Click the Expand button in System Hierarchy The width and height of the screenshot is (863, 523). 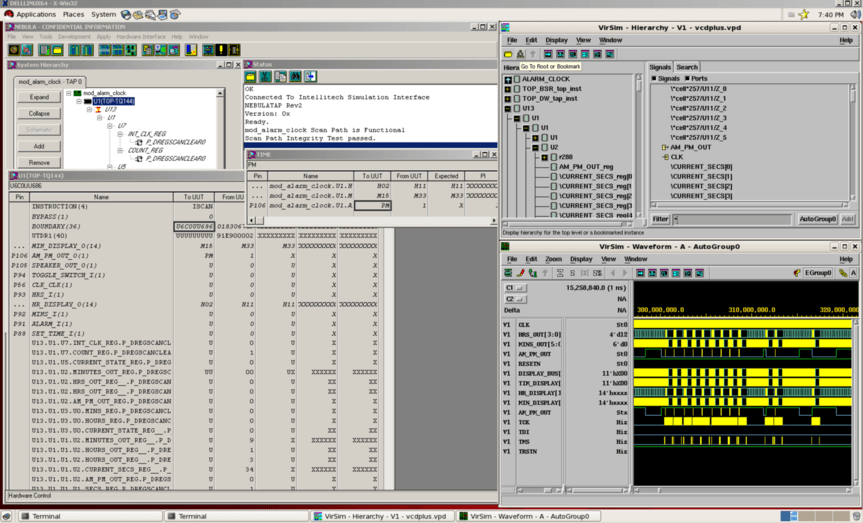coord(39,97)
